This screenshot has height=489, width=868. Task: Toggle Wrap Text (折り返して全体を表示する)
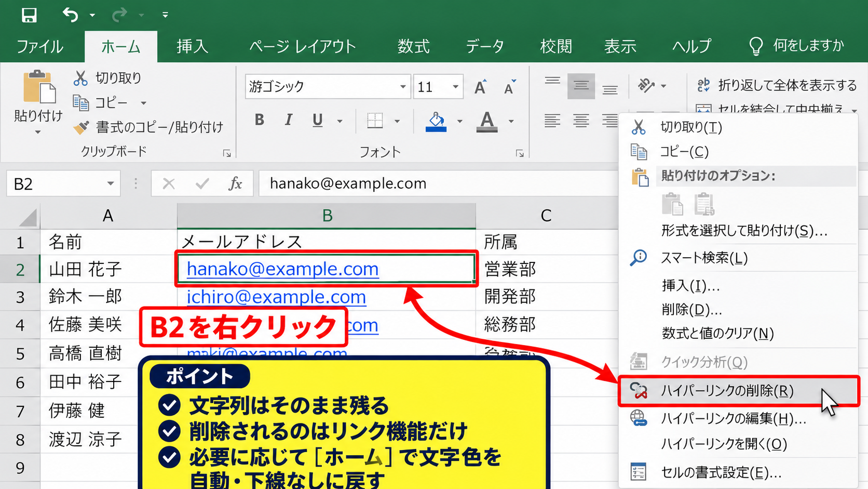coord(777,85)
